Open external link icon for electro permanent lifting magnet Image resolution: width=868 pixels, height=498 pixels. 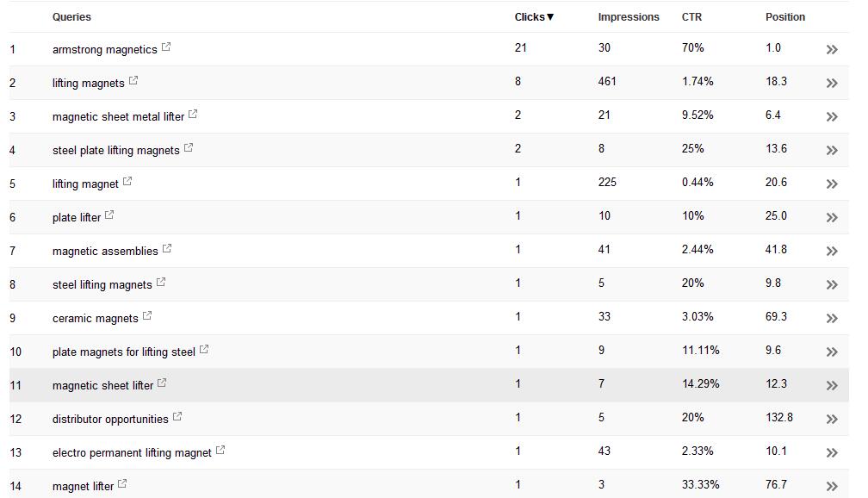(220, 451)
